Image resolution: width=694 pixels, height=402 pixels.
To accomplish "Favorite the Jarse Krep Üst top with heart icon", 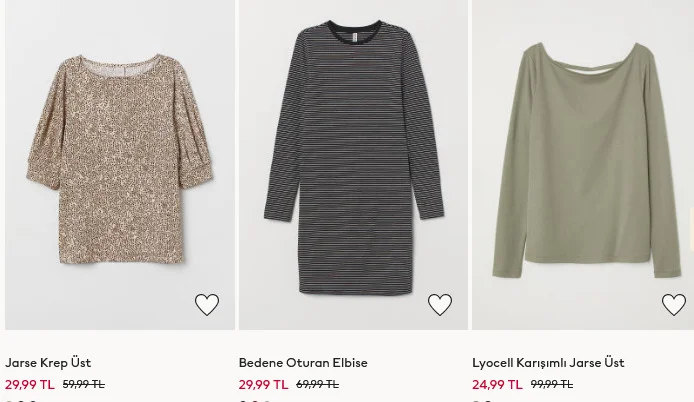I will [x=207, y=305].
